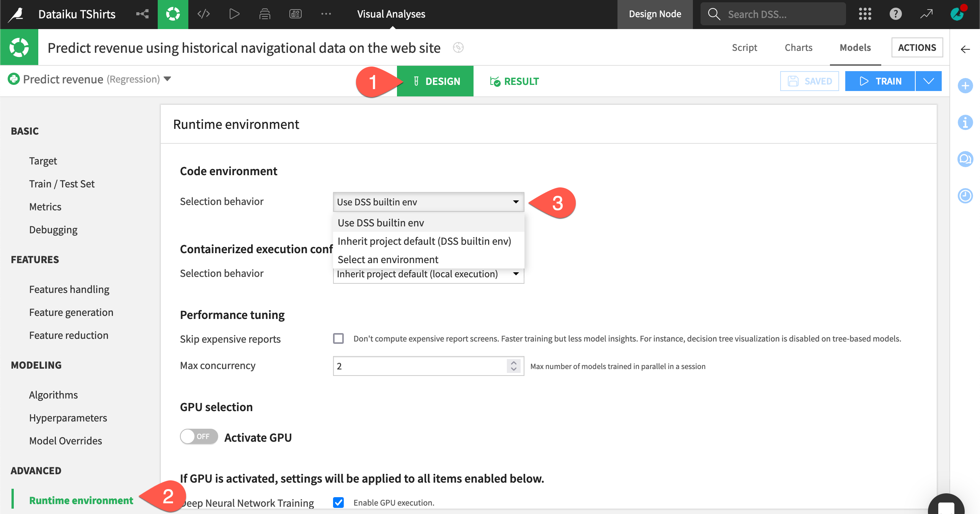The image size is (980, 514).
Task: Open the code notebooks icon
Action: (x=204, y=15)
